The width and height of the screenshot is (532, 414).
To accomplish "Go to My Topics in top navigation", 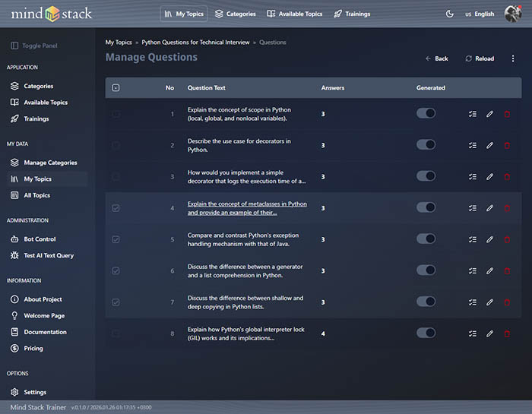I will pos(184,14).
